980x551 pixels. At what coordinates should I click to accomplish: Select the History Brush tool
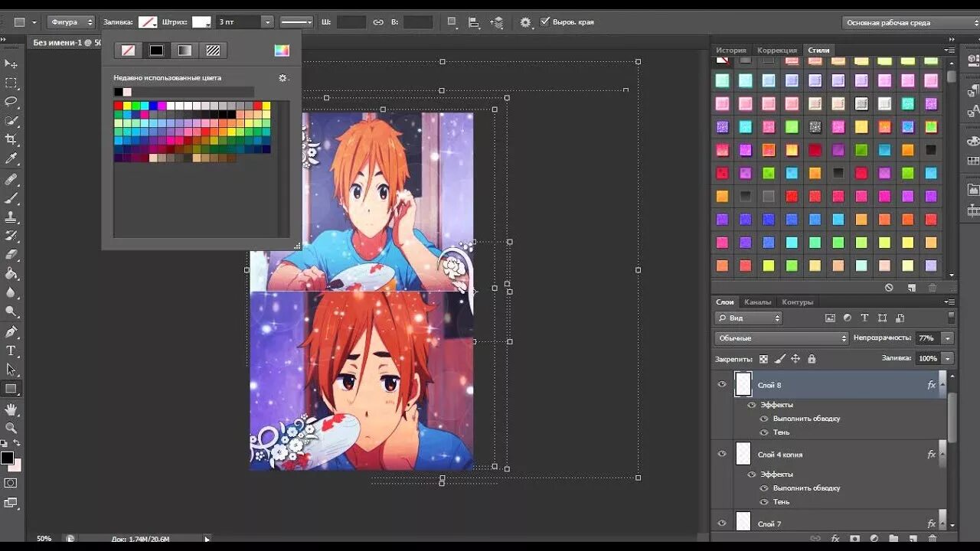(x=11, y=236)
